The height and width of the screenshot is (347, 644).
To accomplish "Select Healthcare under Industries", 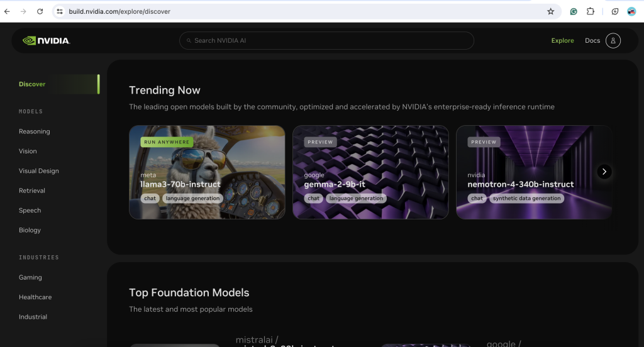I will [35, 297].
